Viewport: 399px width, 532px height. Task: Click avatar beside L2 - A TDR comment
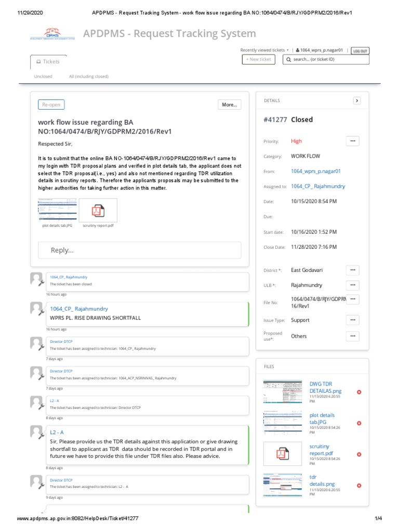coord(37,433)
